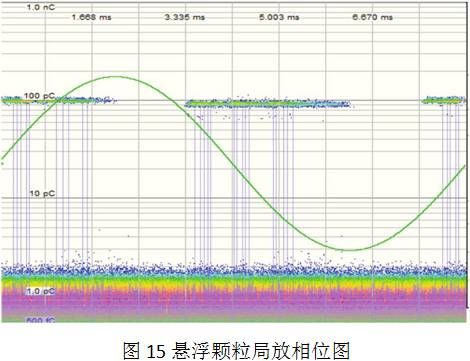
Task: Click the green dot at sine wave start
Action: click(x=3, y=163)
